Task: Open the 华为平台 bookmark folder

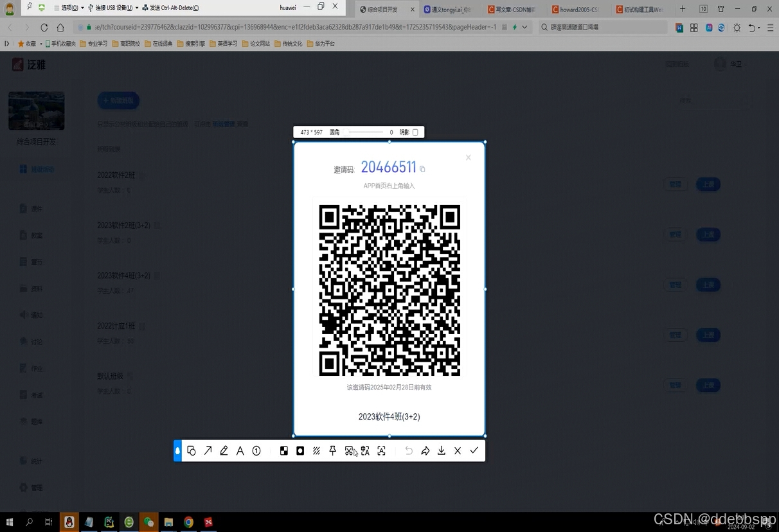Action: (321, 44)
